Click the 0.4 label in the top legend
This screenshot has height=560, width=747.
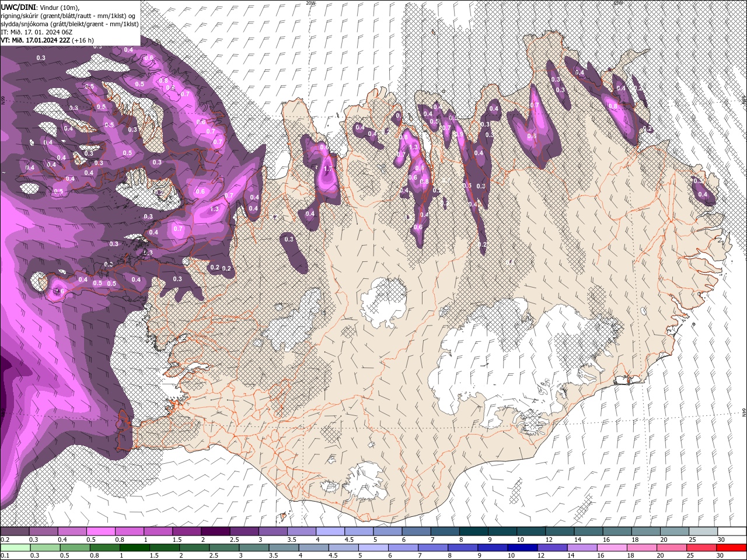click(x=62, y=540)
